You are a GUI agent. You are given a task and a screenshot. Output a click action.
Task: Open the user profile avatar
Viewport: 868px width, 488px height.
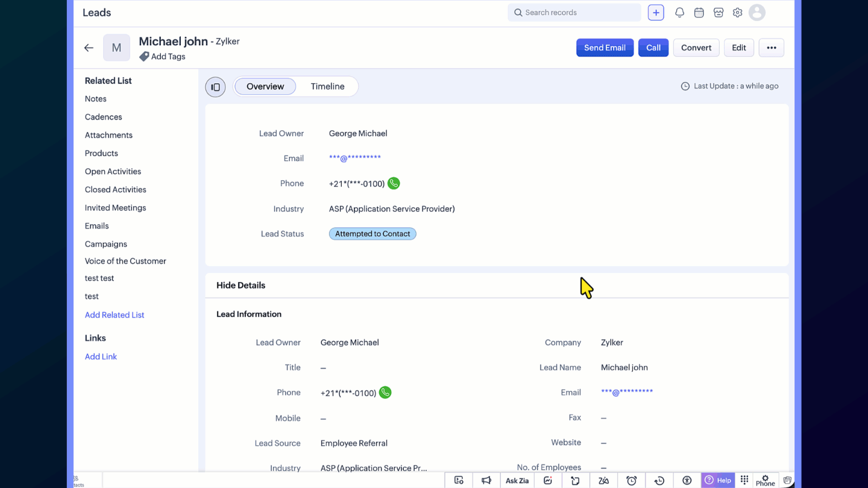[757, 13]
